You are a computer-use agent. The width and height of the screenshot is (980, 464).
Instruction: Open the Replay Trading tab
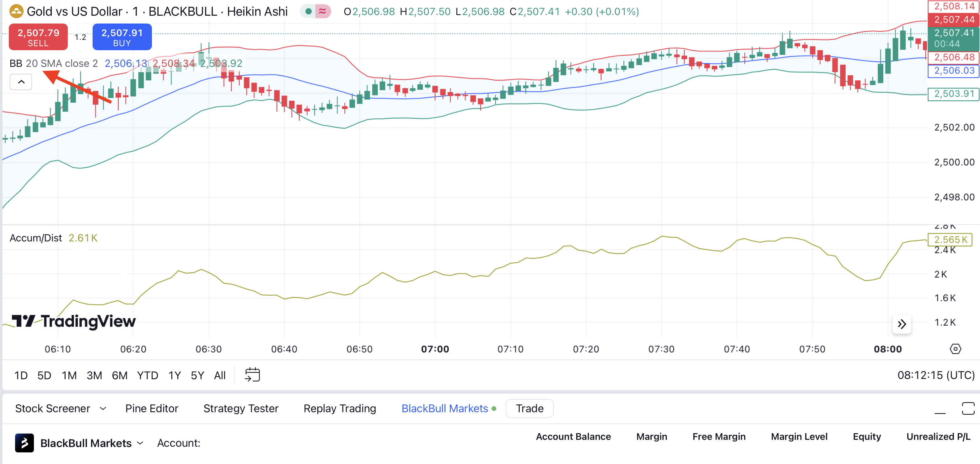coord(340,408)
